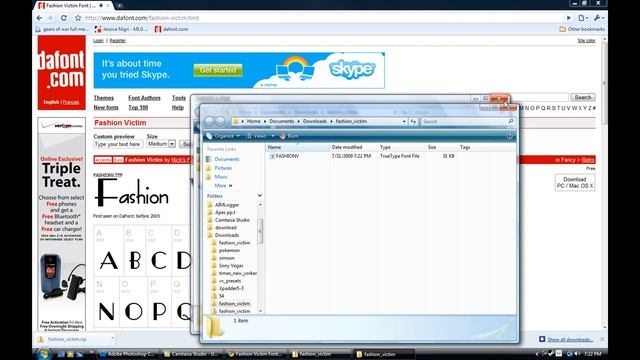Select the Sony Vegas folder in tree
The height and width of the screenshot is (360, 640).
pos(231,266)
